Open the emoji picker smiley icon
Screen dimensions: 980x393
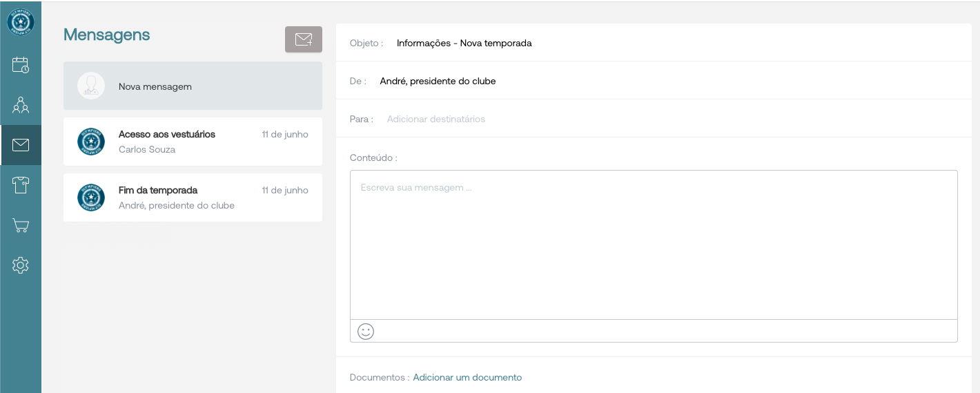366,332
